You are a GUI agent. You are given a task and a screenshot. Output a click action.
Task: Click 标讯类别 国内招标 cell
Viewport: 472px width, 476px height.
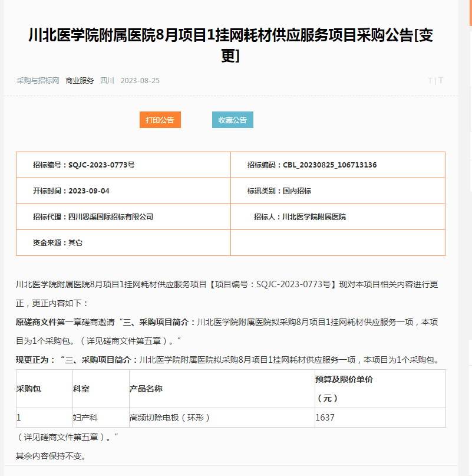[338, 191]
